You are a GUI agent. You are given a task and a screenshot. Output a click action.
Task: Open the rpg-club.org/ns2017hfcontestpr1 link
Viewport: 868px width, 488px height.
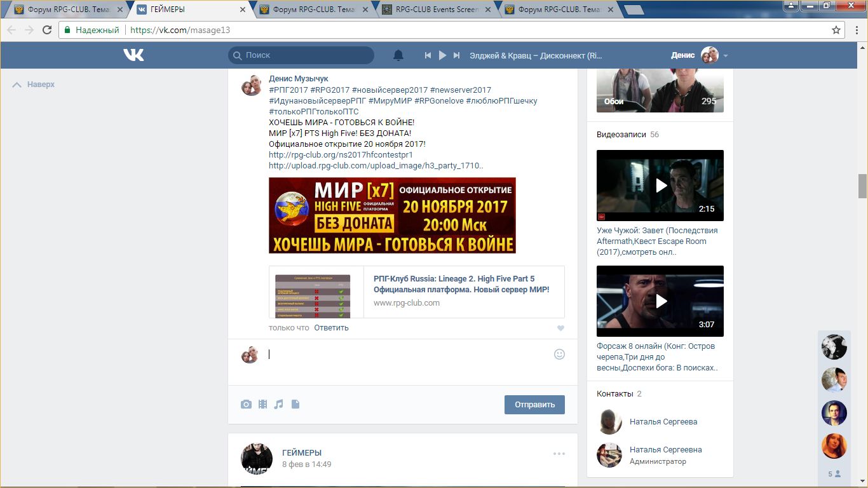[x=341, y=154]
